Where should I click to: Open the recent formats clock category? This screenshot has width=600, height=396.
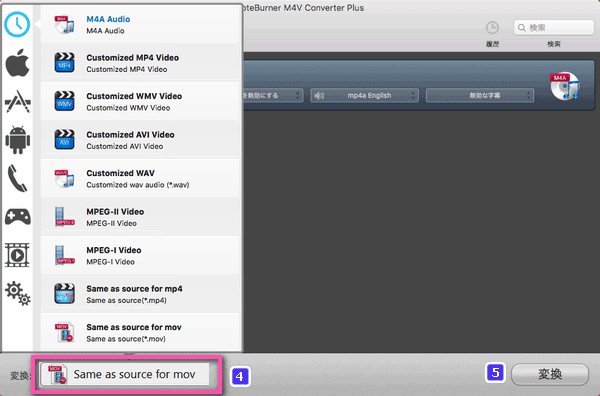(17, 24)
